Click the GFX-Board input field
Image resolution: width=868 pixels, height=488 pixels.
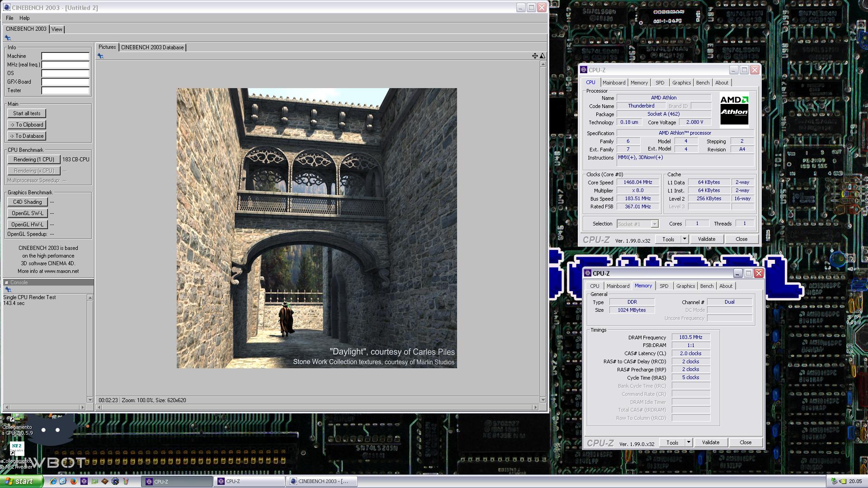click(66, 82)
